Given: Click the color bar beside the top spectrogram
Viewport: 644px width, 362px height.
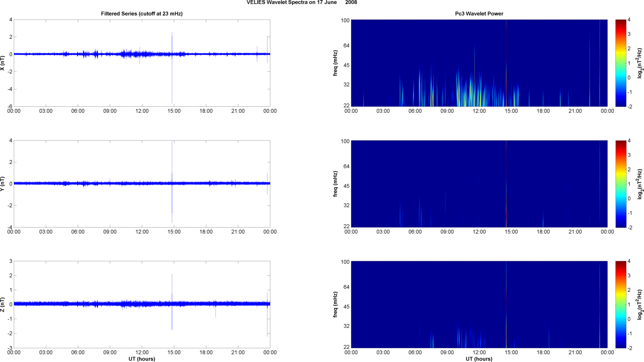Looking at the screenshot, I should pyautogui.click(x=621, y=63).
